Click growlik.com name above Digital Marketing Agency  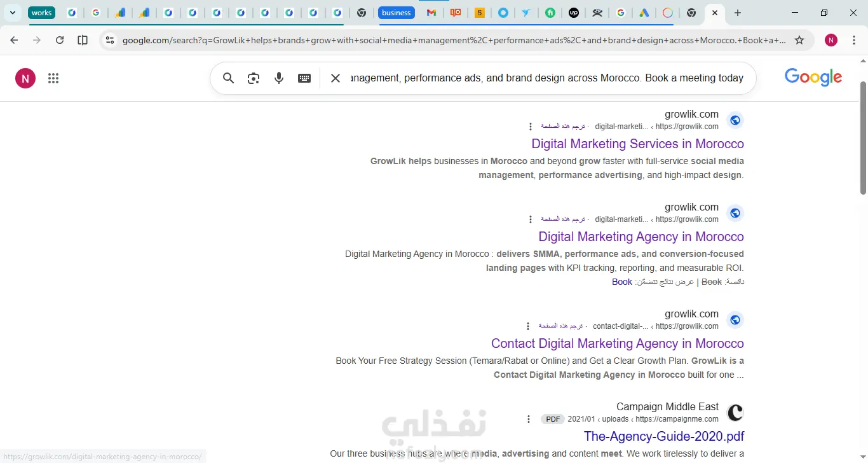point(691,207)
